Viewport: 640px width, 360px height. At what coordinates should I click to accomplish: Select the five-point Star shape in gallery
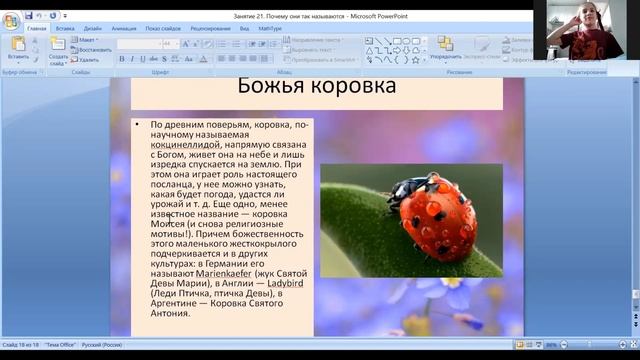416,60
